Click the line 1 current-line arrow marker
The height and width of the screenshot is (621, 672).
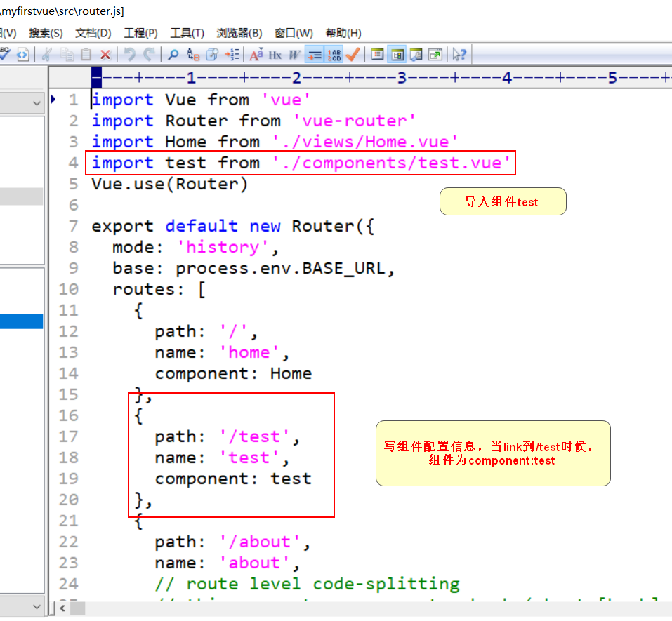coord(53,100)
